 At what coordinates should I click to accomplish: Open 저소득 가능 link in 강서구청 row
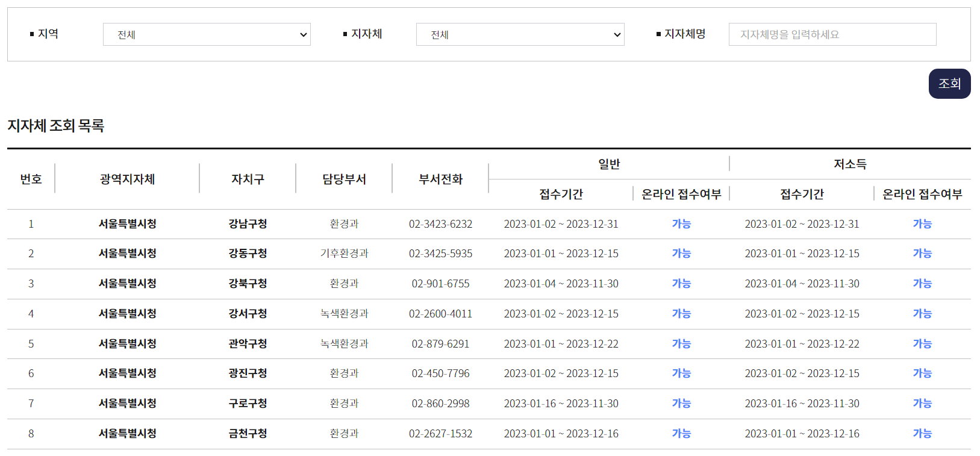922,314
